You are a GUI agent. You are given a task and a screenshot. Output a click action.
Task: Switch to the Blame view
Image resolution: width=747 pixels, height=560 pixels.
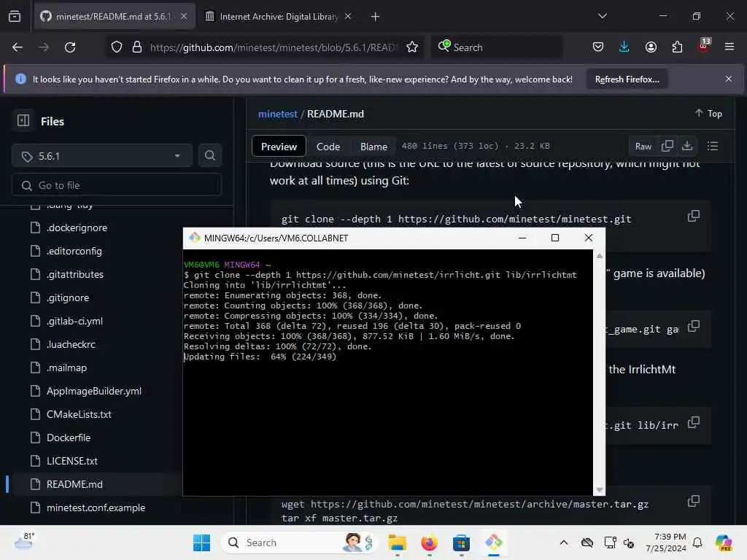click(x=373, y=147)
